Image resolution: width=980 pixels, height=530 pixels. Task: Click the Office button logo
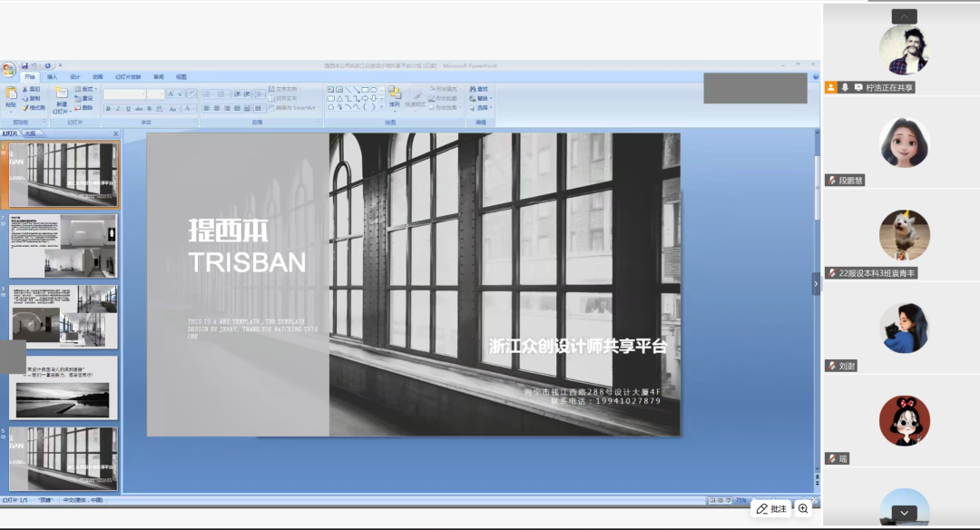pyautogui.click(x=8, y=69)
